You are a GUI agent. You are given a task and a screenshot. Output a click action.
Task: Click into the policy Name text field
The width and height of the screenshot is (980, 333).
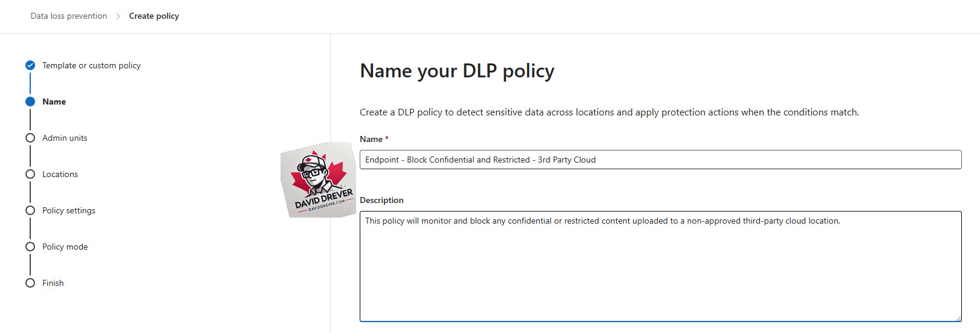click(x=660, y=160)
